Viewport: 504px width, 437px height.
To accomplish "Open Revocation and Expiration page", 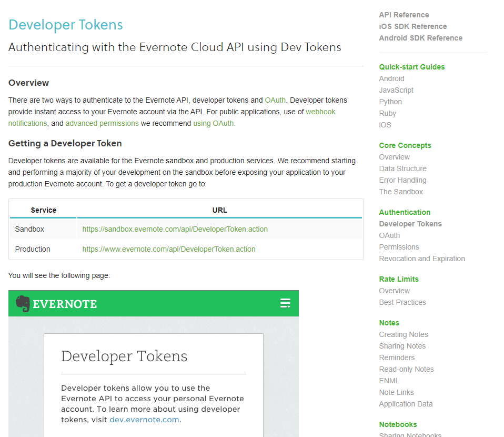I will pyautogui.click(x=422, y=259).
